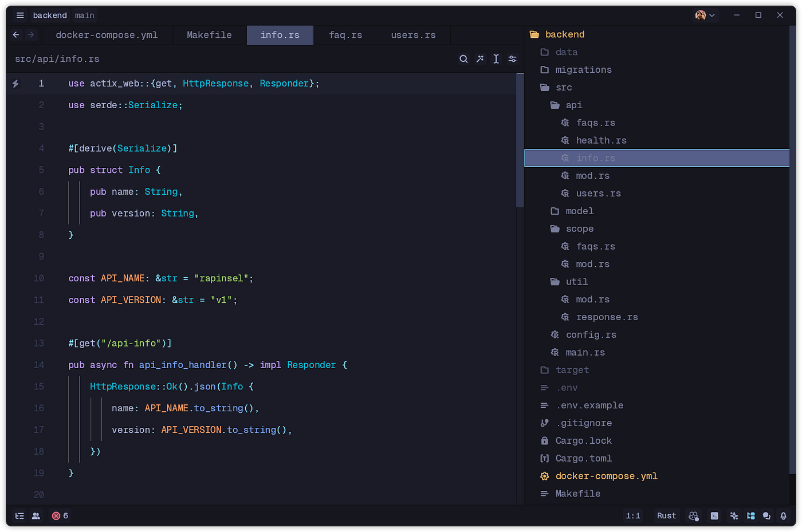Select info.rs in the project tree
The image size is (802, 532).
656,158
